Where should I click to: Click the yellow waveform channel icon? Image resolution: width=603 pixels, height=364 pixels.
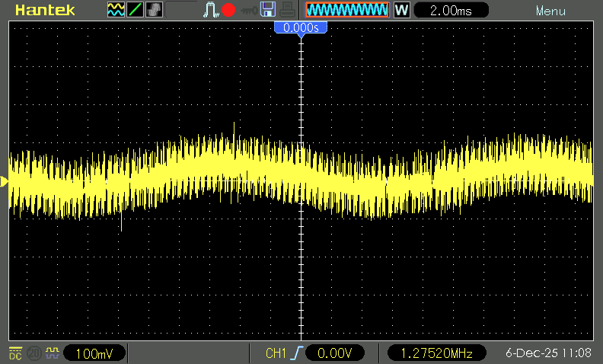click(116, 10)
